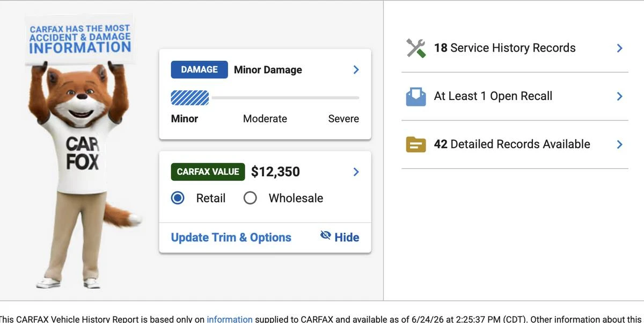Viewport: 644px width, 323px height.
Task: Click the 'Wholesale' label text
Action: [x=296, y=198]
